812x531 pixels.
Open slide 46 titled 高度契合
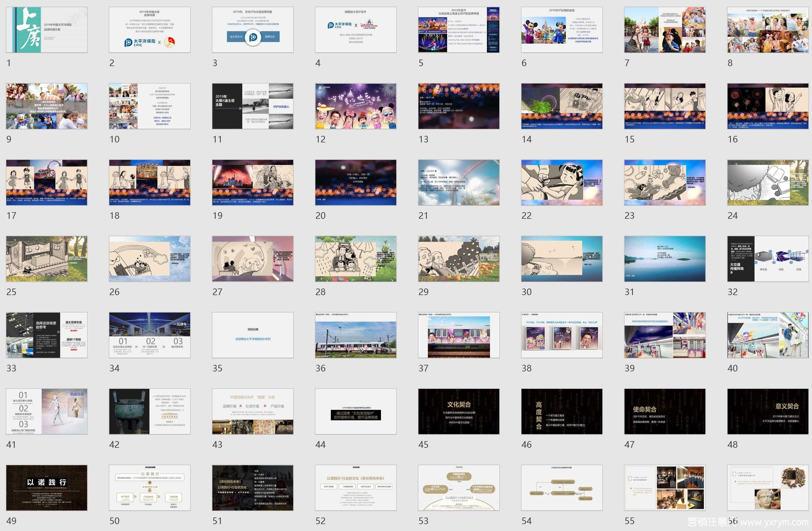(562, 412)
